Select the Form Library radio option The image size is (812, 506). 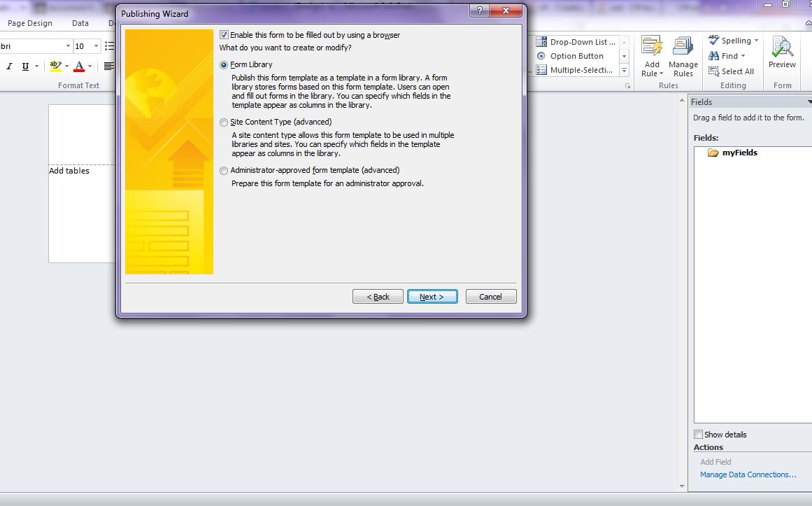(224, 65)
